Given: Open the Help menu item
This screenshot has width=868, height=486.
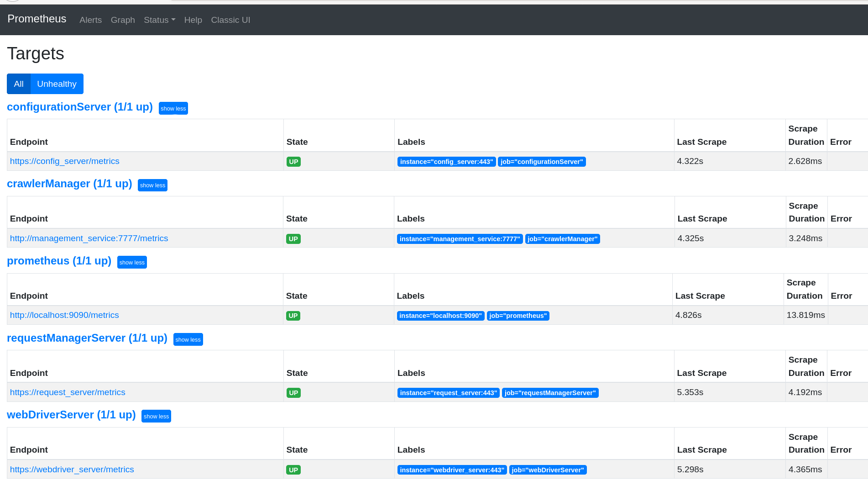Looking at the screenshot, I should click(x=193, y=20).
